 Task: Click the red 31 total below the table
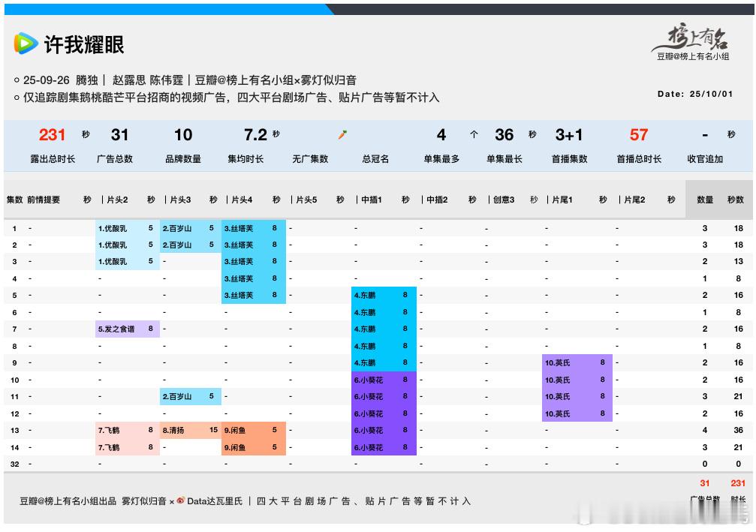click(705, 483)
